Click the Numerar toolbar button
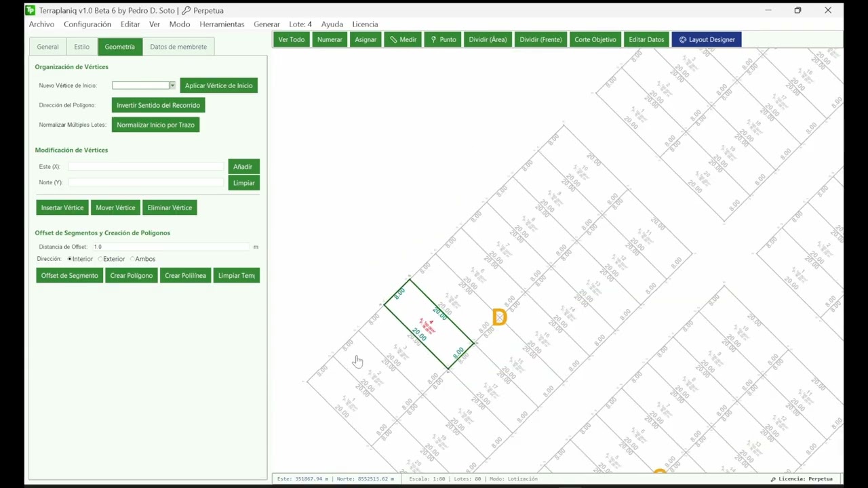The image size is (868, 488). coord(330,39)
